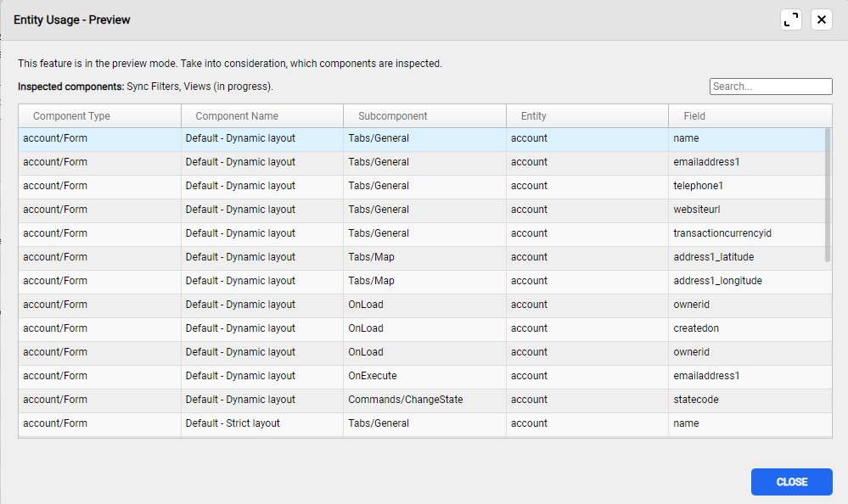Sort by Component Type column header
The image size is (848, 504).
point(71,116)
